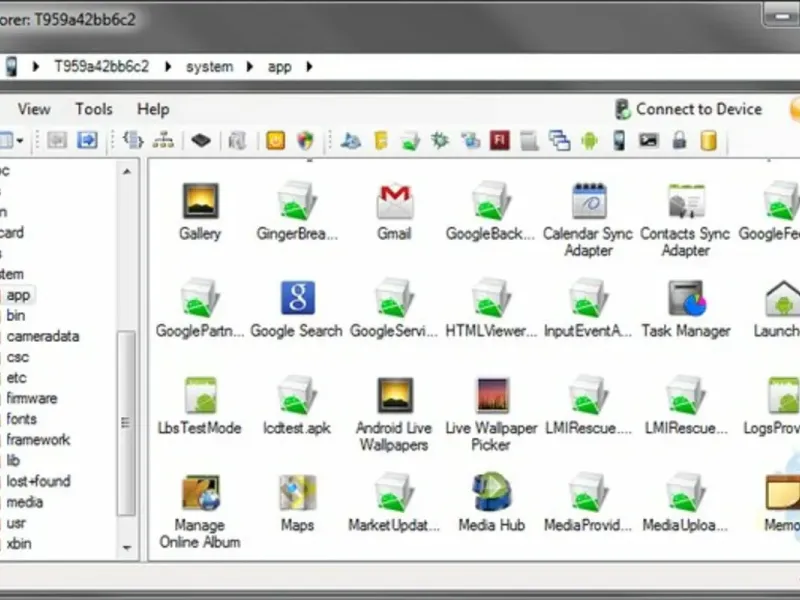The image size is (800, 600).
Task: Select the firmware folder in tree
Action: coord(32,398)
